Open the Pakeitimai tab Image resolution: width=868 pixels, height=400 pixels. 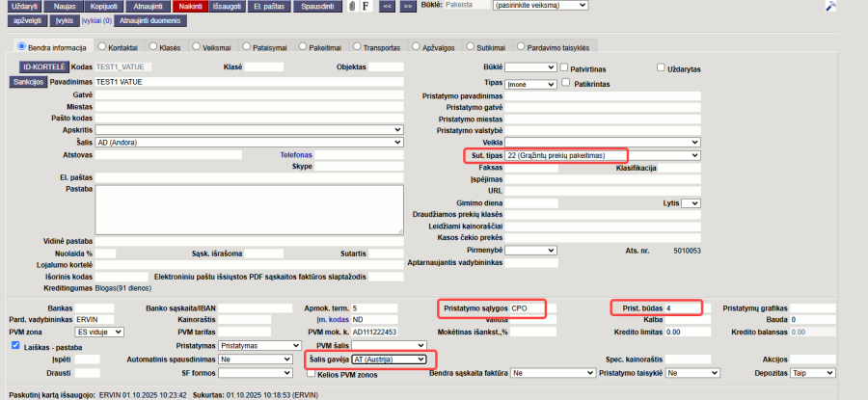click(302, 47)
